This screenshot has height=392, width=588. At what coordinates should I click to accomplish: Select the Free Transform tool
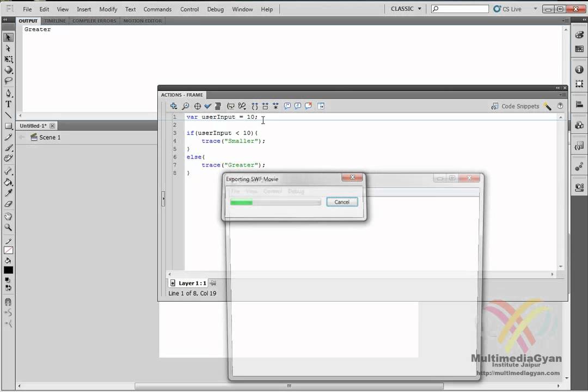point(8,59)
